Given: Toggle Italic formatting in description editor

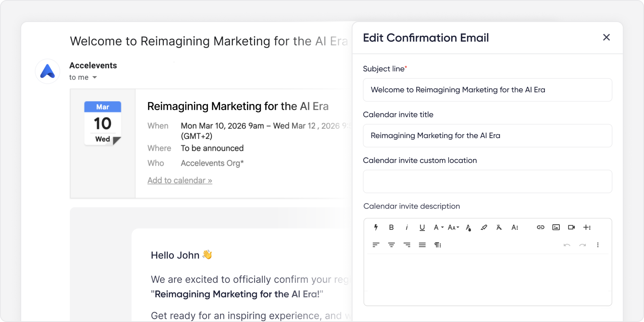Looking at the screenshot, I should [407, 227].
